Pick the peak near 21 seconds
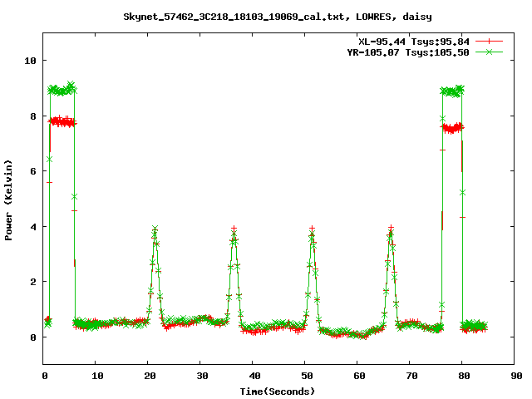The width and height of the screenshot is (532, 399). tap(155, 229)
